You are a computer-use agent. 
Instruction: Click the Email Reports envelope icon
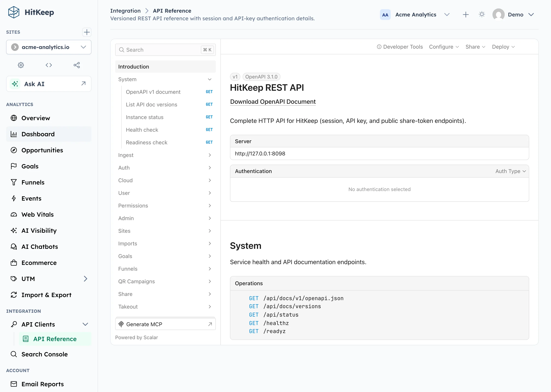click(x=14, y=384)
